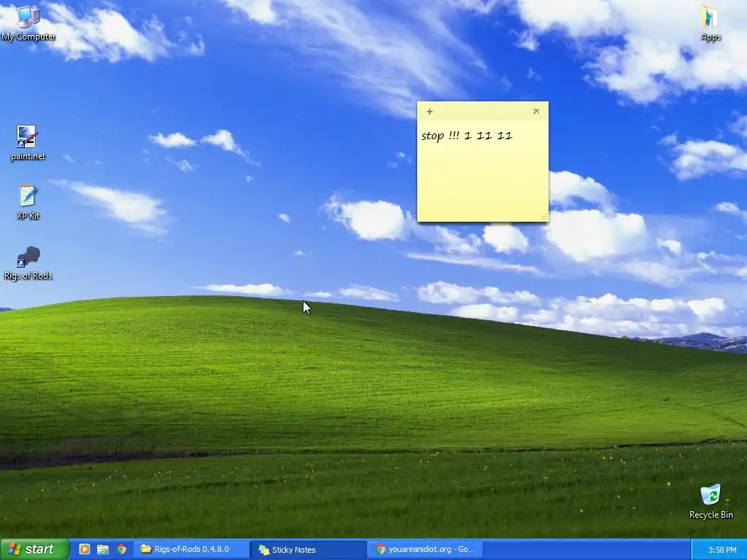Select the Apps folder on desktop
The image size is (747, 560).
(x=711, y=23)
